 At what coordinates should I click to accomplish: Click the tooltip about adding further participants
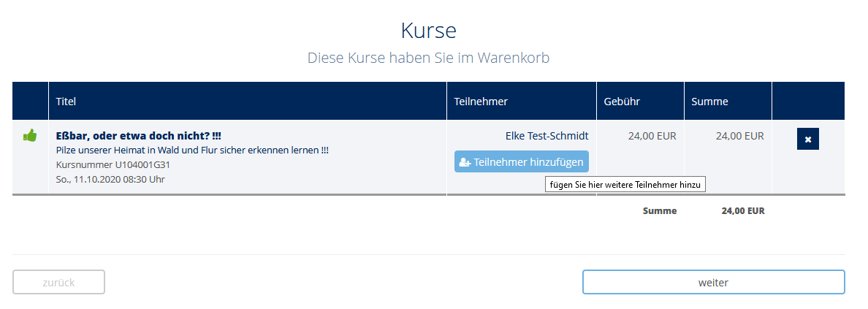click(625, 186)
